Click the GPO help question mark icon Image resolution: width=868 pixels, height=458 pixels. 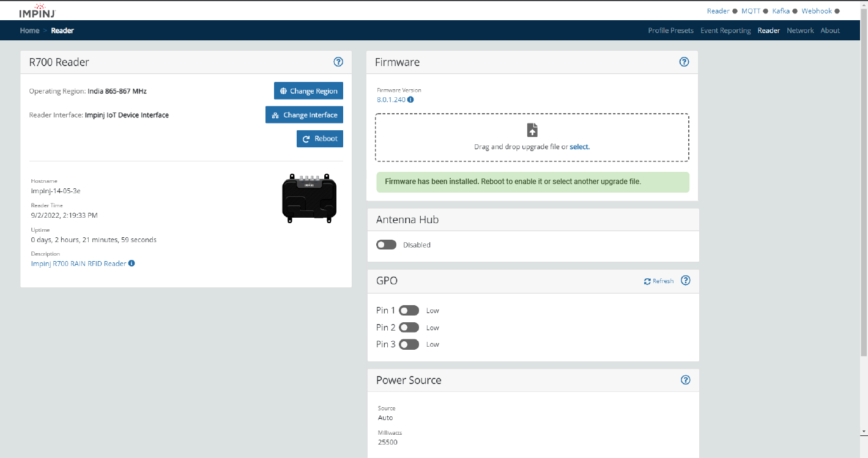[686, 281]
